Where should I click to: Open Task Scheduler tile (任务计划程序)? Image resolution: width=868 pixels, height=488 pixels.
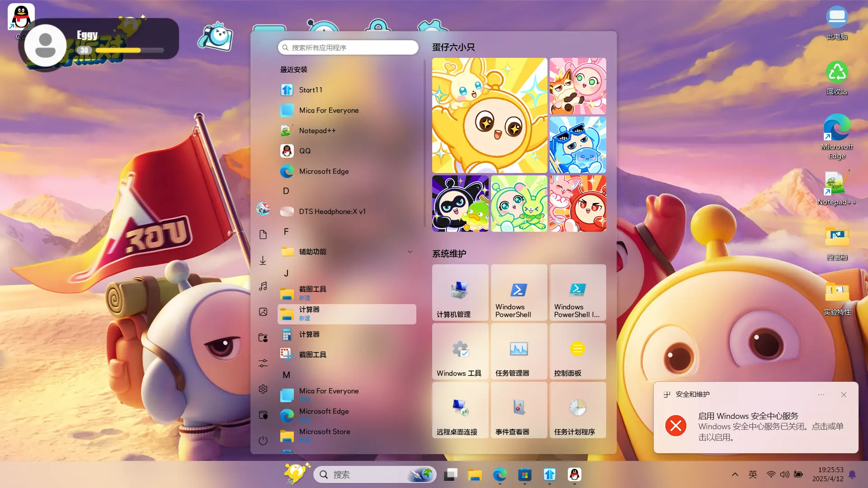(x=578, y=410)
